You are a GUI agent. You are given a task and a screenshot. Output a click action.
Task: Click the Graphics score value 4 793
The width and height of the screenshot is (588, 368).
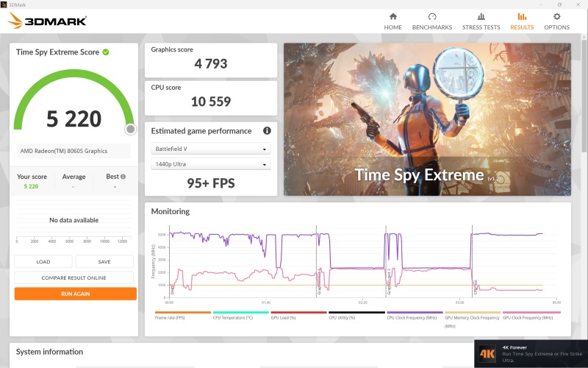[211, 63]
